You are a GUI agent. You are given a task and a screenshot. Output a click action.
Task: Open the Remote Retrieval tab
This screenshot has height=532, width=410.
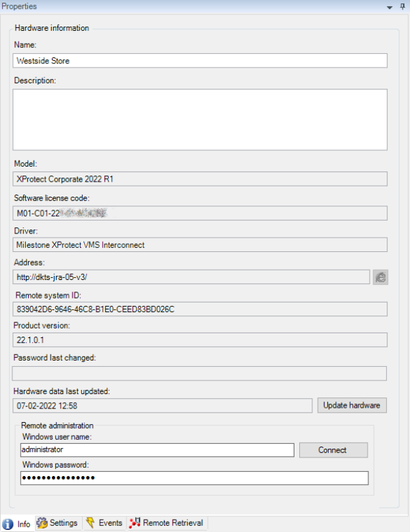167,523
